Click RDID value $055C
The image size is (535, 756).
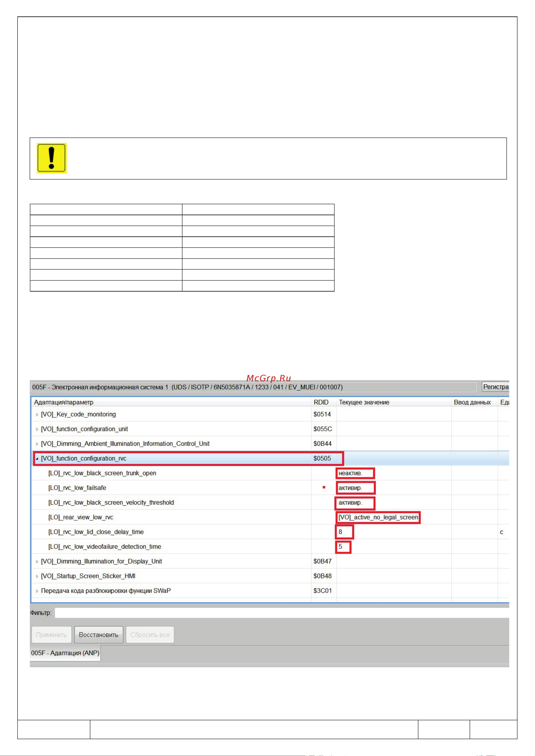click(x=322, y=429)
